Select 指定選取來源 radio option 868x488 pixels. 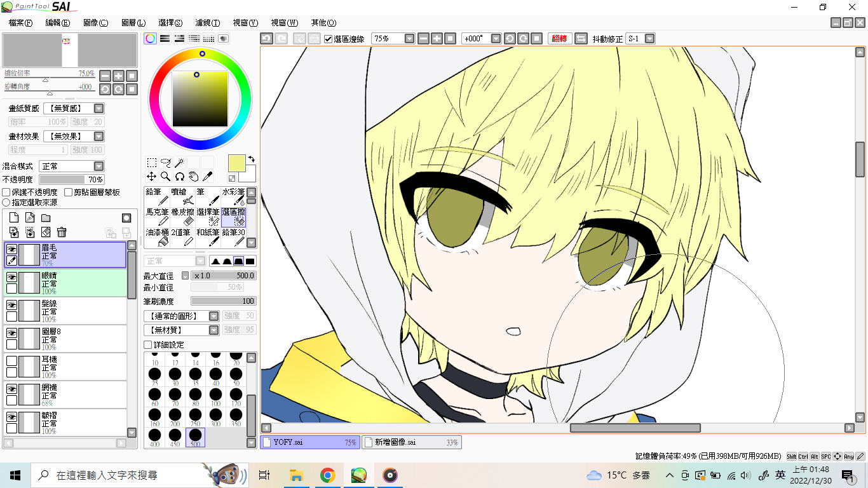coord(6,202)
